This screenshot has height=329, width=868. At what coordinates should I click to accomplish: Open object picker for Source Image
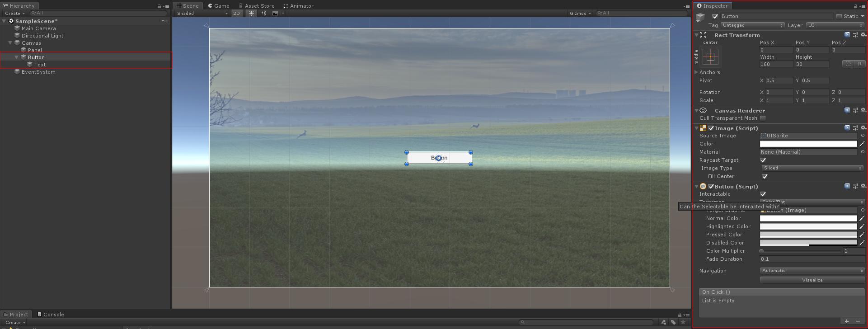click(862, 136)
